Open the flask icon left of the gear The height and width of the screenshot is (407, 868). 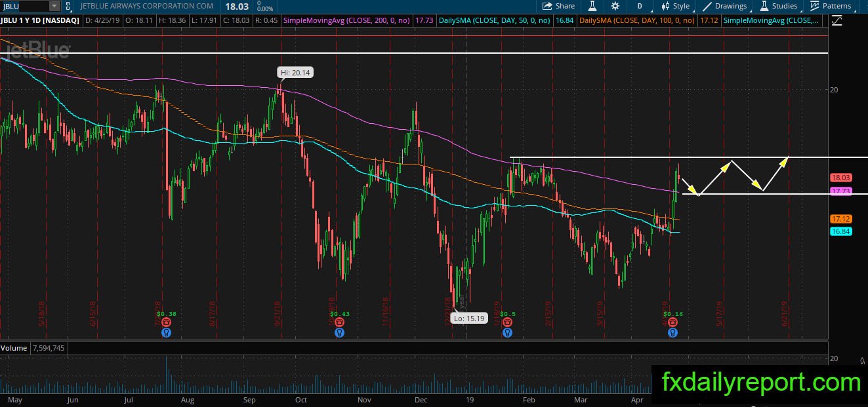pyautogui.click(x=592, y=6)
